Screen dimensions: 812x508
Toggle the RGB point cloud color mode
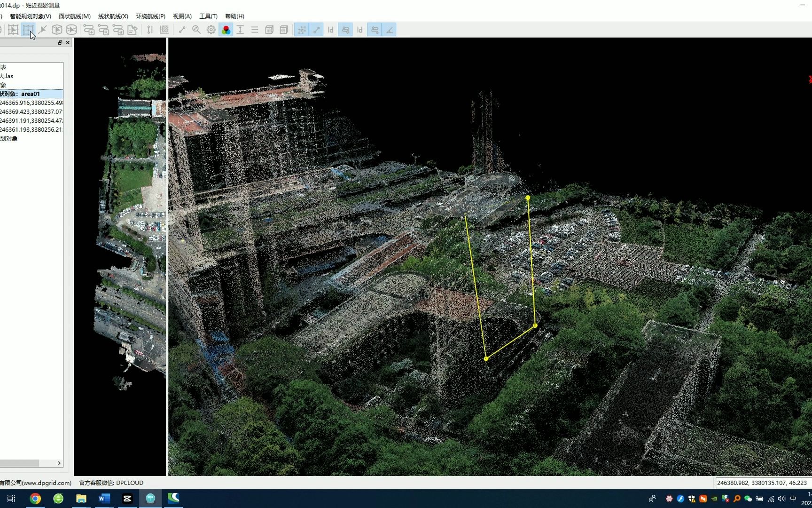tap(226, 30)
